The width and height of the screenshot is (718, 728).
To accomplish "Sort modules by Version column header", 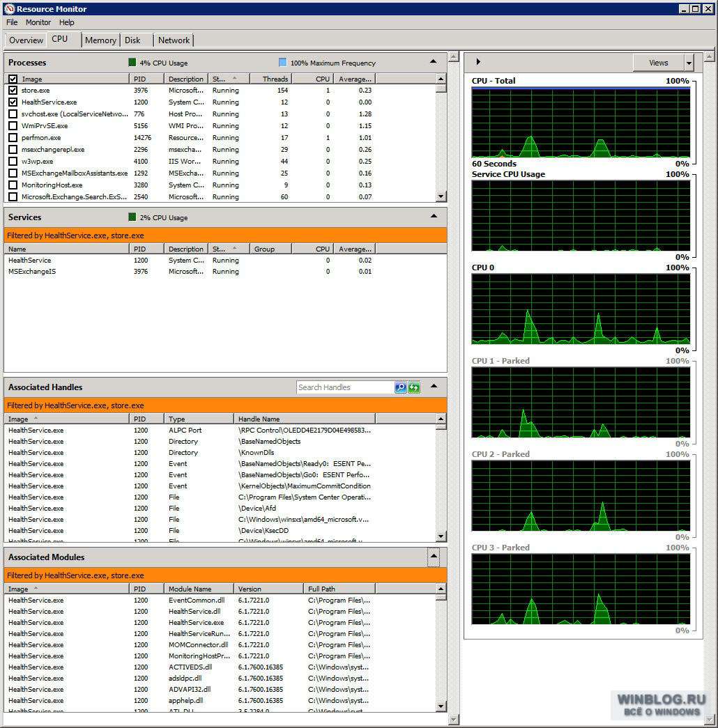I will [268, 589].
